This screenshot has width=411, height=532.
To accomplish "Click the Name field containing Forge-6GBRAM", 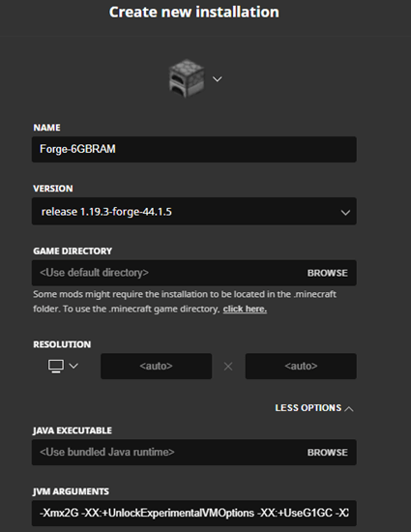I will (x=194, y=149).
